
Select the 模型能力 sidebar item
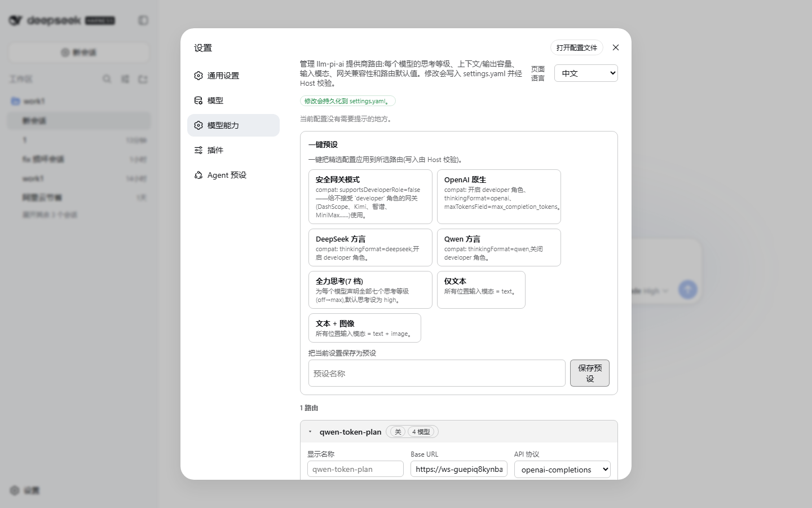coord(233,125)
